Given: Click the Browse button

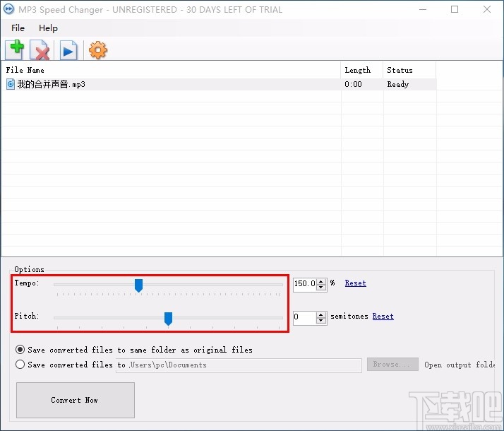Looking at the screenshot, I should [x=392, y=365].
